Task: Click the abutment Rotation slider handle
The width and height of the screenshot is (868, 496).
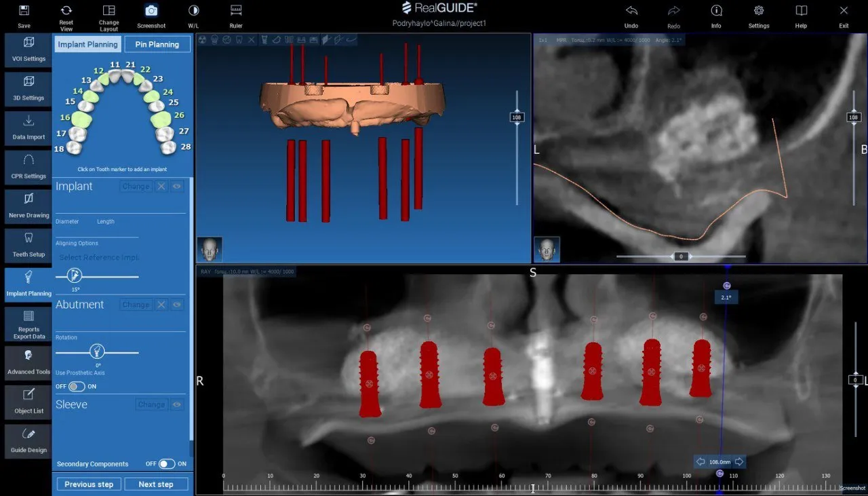Action: (x=96, y=351)
